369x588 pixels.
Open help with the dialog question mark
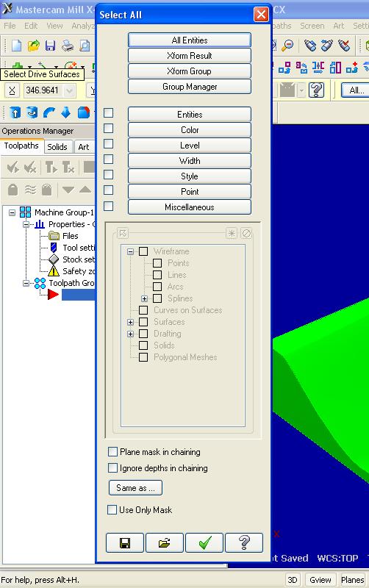[x=244, y=542]
